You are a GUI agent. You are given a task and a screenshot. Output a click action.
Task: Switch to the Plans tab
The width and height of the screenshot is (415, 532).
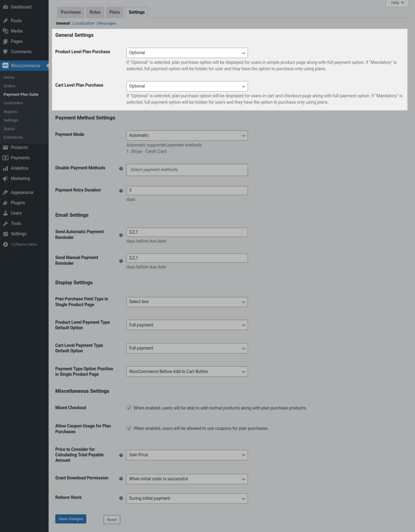point(115,12)
